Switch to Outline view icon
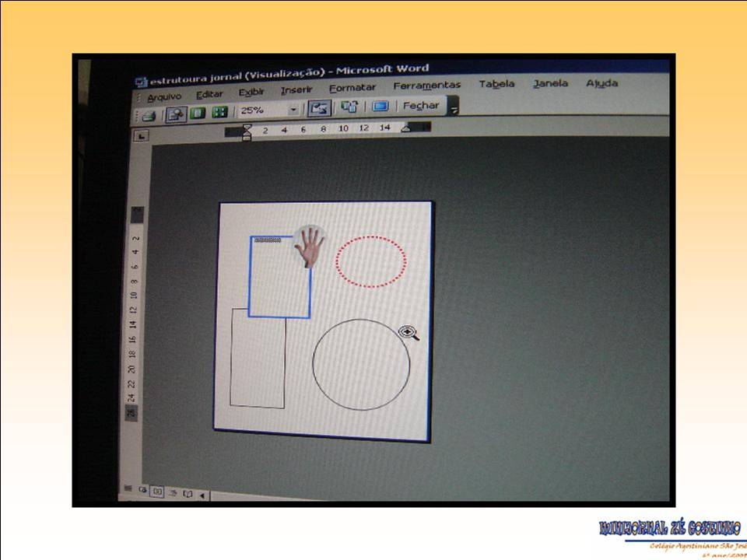 (174, 493)
